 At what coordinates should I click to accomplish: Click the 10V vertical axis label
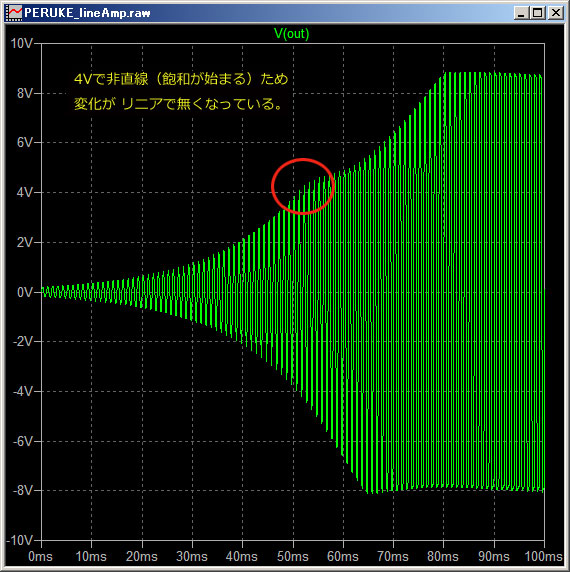(21, 43)
